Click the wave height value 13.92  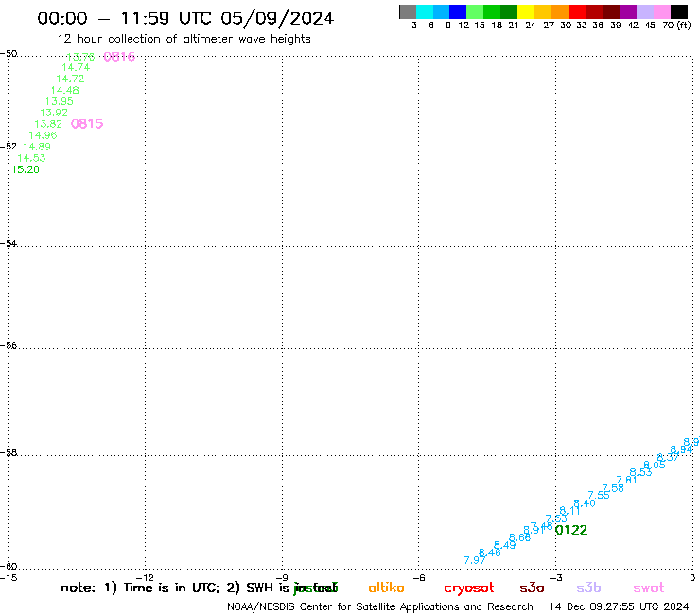54,113
